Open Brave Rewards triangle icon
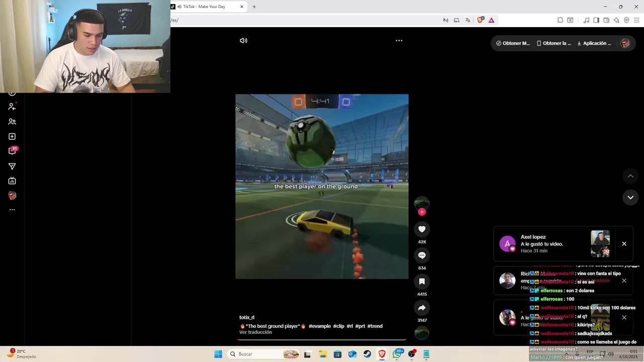644x362 pixels. click(x=491, y=20)
